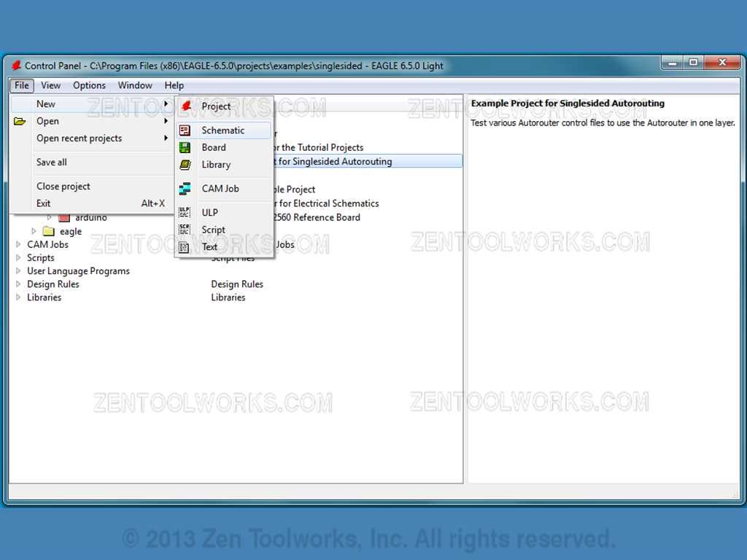This screenshot has width=747, height=560.
Task: Click the Text document icon in New submenu
Action: point(184,247)
